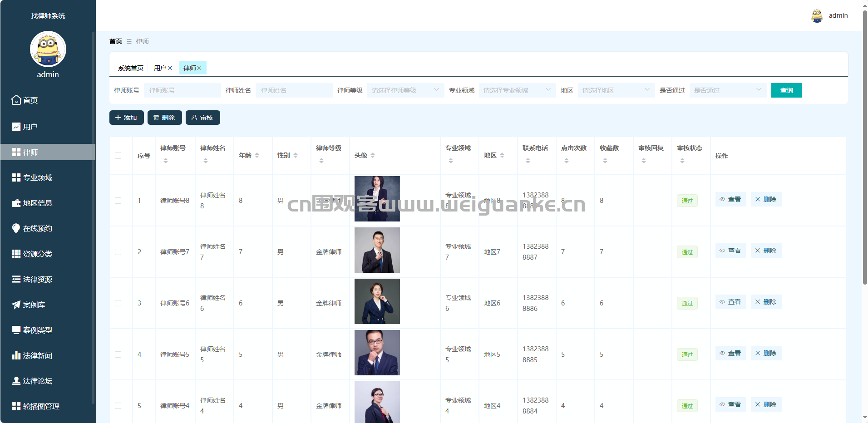Check the checkbox for row 律师账号8
The height and width of the screenshot is (423, 868).
click(x=118, y=201)
